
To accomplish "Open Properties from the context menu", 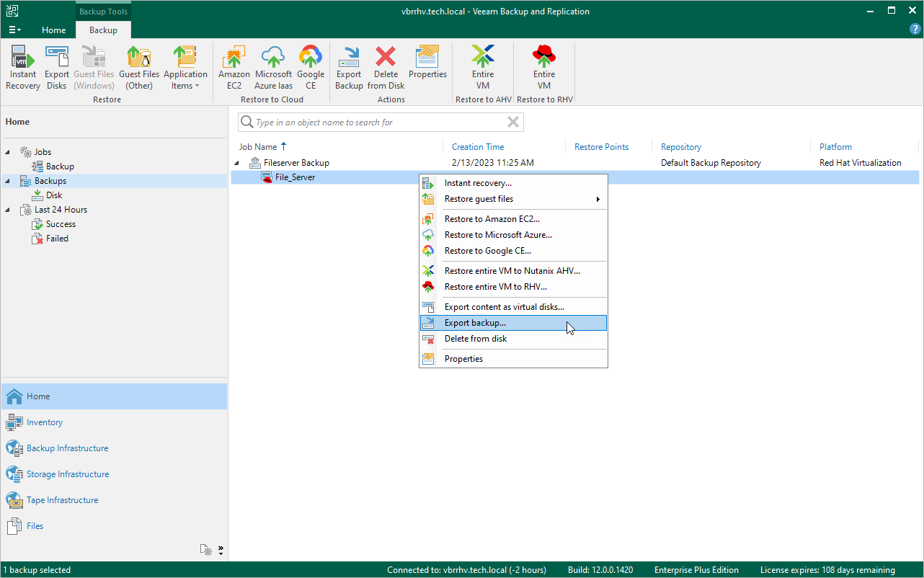I will 513,359.
